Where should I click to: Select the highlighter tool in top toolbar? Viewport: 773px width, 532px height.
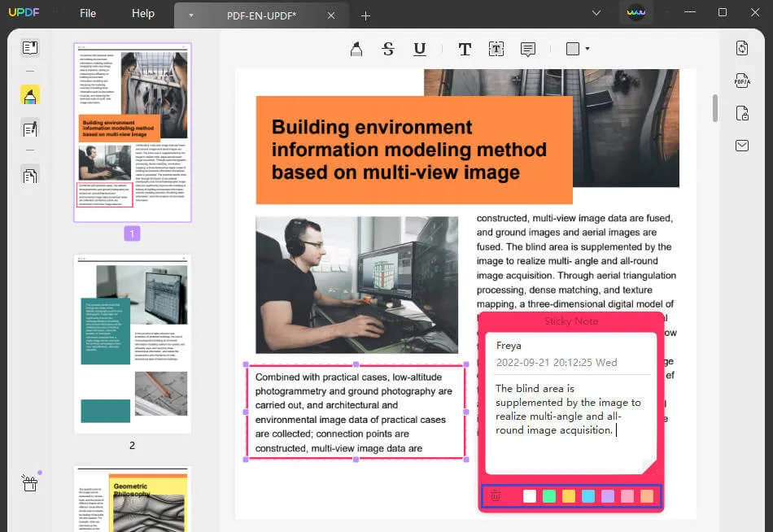tap(356, 50)
